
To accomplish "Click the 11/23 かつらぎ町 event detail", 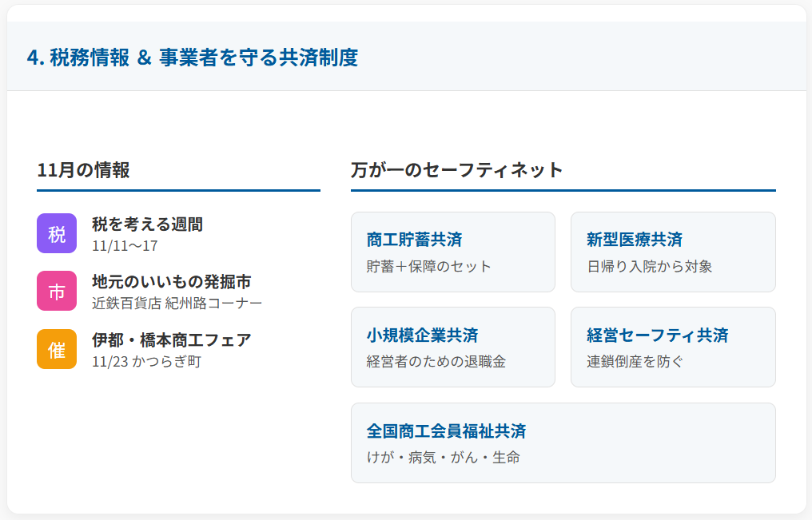I will [x=146, y=362].
